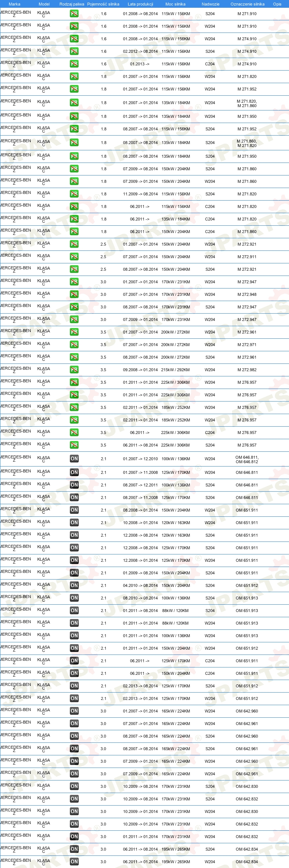Click power 195kW / 265KM in S204 row
Screen dimensions: 289x868
pos(176,849)
